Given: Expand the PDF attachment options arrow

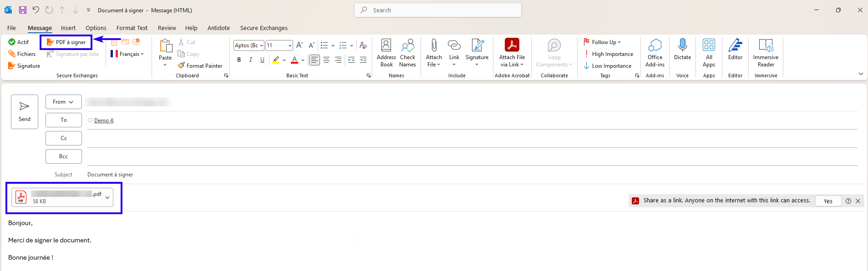Looking at the screenshot, I should (107, 197).
